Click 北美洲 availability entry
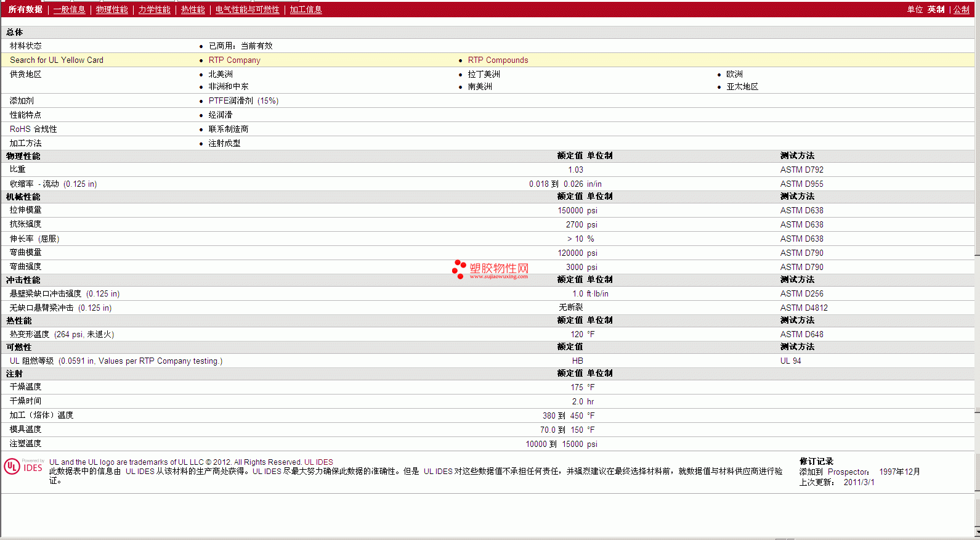 point(221,74)
